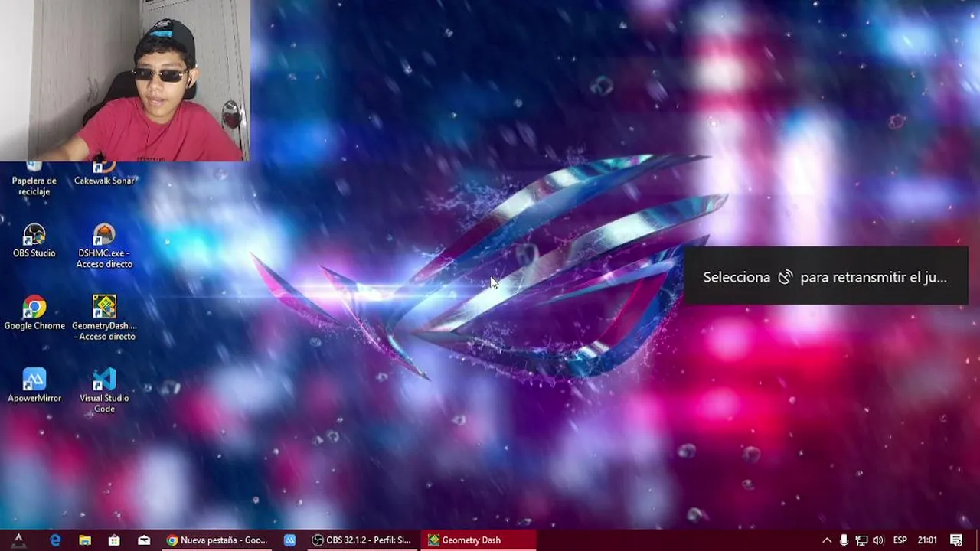The image size is (980, 551).
Task: Open the volume tray icon
Action: (878, 540)
